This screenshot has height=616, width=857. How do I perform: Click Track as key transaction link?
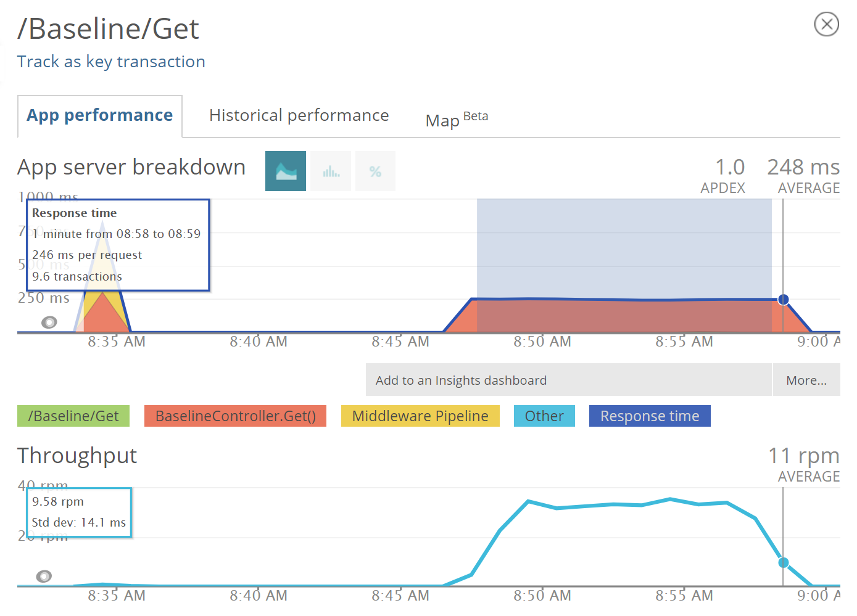[x=111, y=62]
